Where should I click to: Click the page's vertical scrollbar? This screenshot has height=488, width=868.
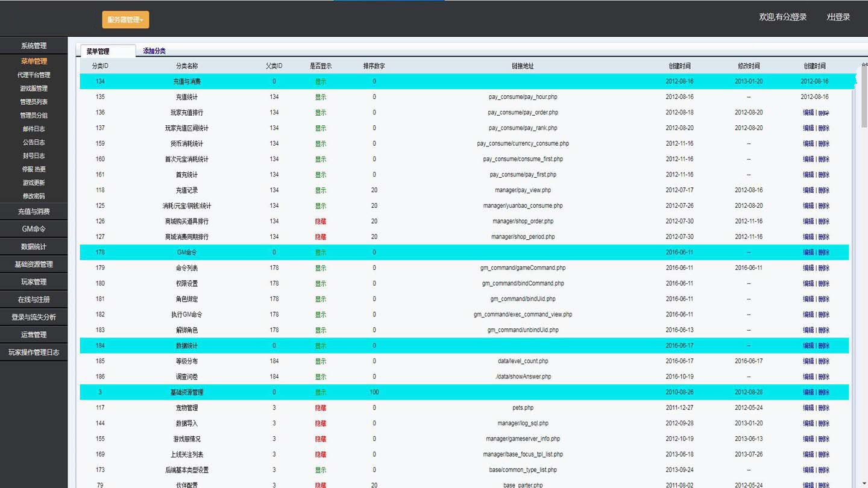pyautogui.click(x=864, y=96)
